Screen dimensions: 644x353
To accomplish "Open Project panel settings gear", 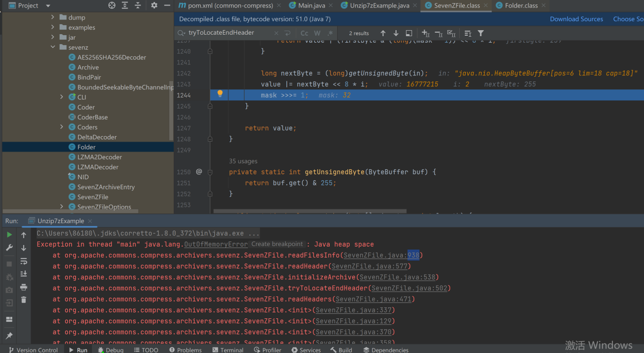I will click(x=154, y=6).
